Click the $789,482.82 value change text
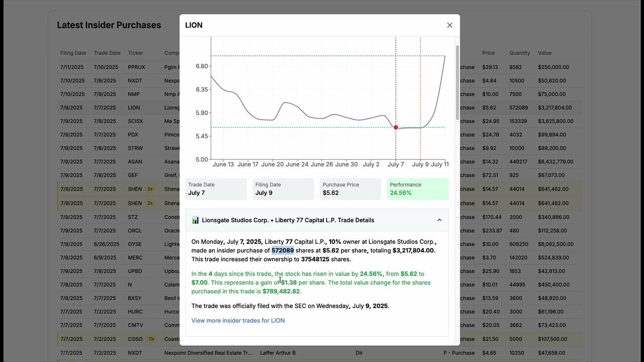Image resolution: width=644 pixels, height=362 pixels. 281,291
